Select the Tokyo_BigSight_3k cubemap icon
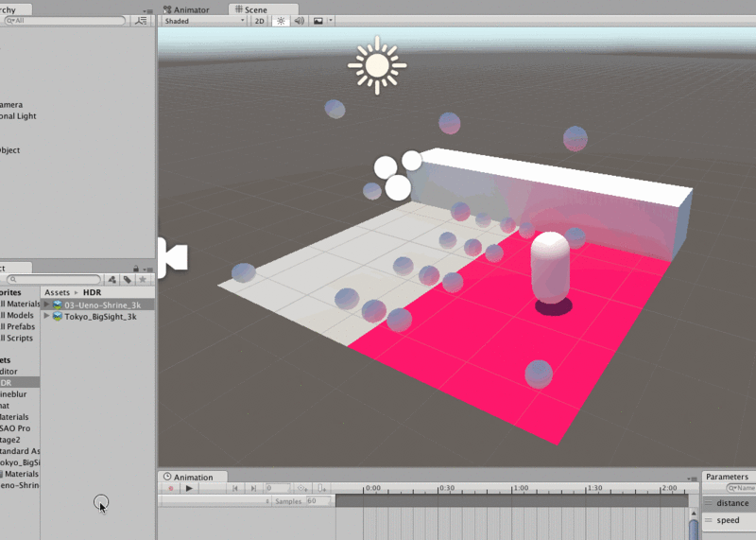Image resolution: width=756 pixels, height=540 pixels. [58, 316]
